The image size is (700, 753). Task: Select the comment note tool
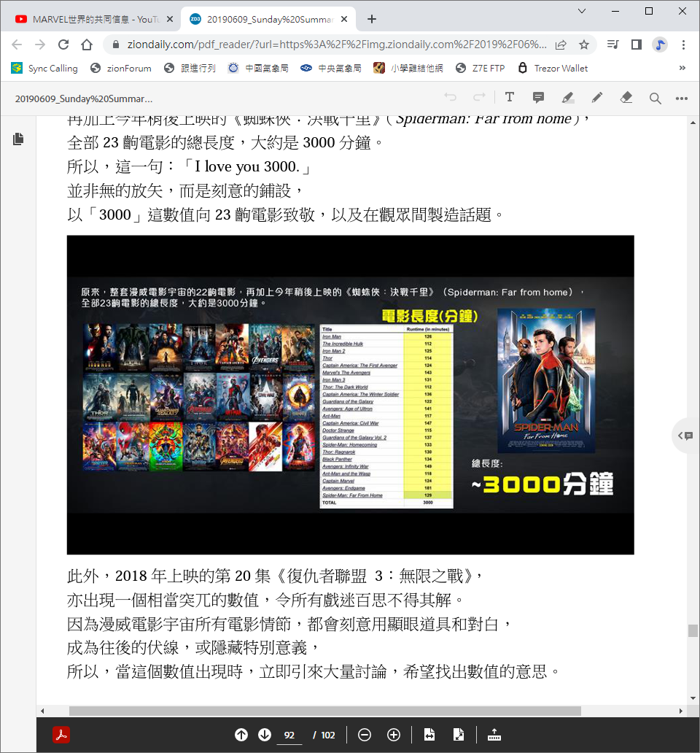coord(538,98)
